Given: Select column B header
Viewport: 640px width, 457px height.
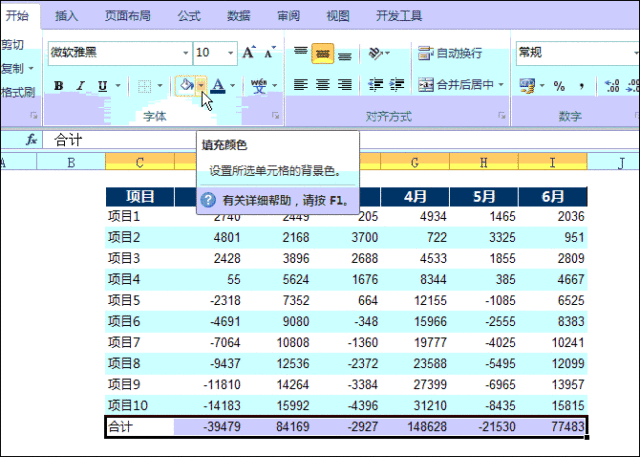Looking at the screenshot, I should (x=71, y=162).
